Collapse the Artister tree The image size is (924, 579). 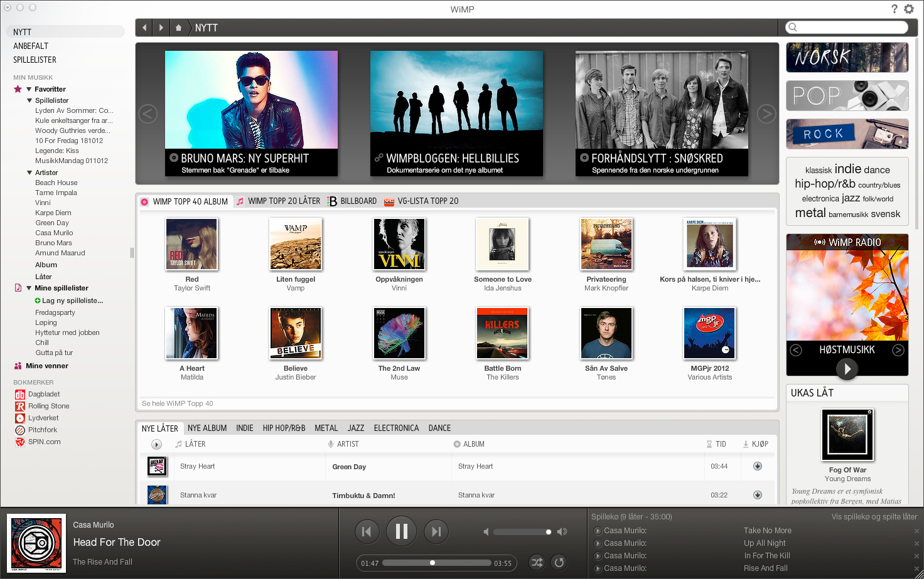point(30,173)
